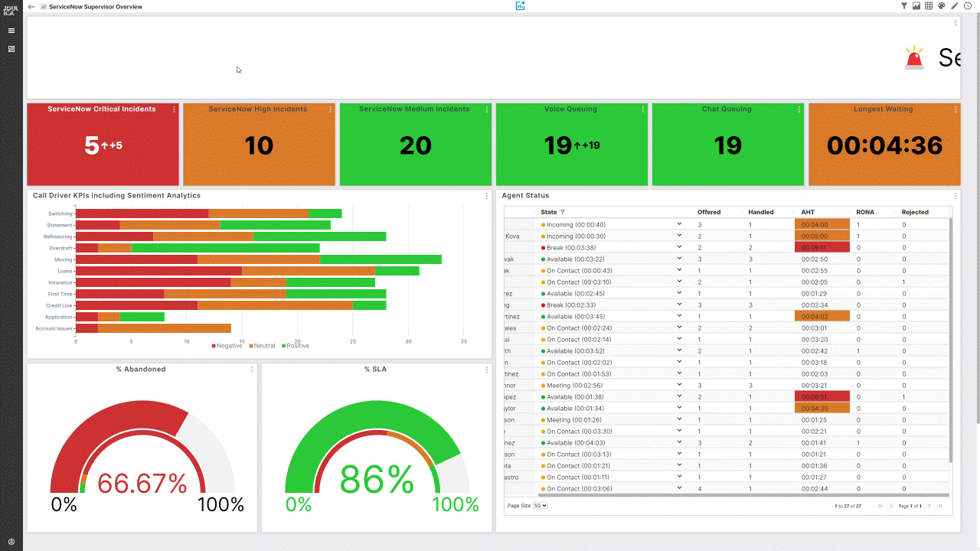Open the dashboards grid icon in the sidebar
This screenshot has width=980, height=551.
pyautogui.click(x=11, y=49)
